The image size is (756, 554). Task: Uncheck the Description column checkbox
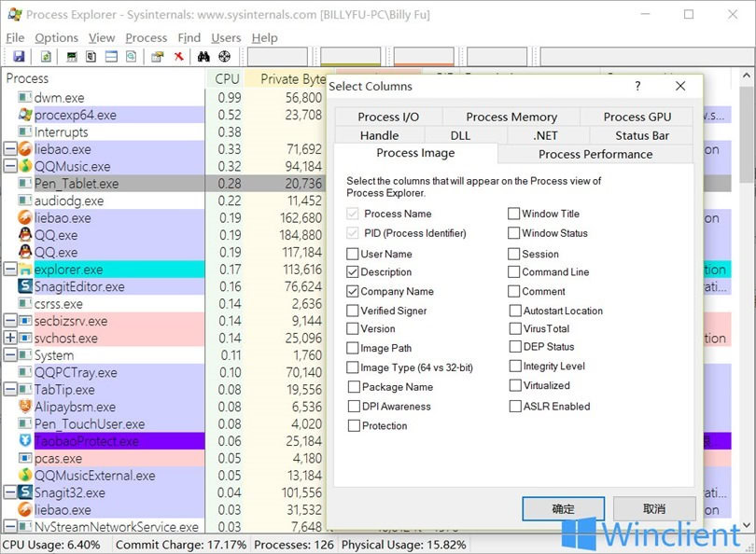pyautogui.click(x=353, y=272)
